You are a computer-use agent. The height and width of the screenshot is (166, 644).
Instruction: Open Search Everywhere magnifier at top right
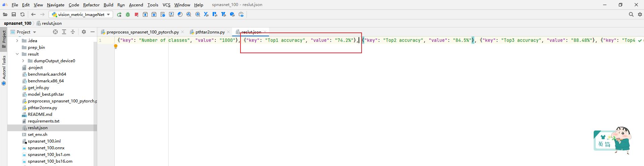(631, 14)
